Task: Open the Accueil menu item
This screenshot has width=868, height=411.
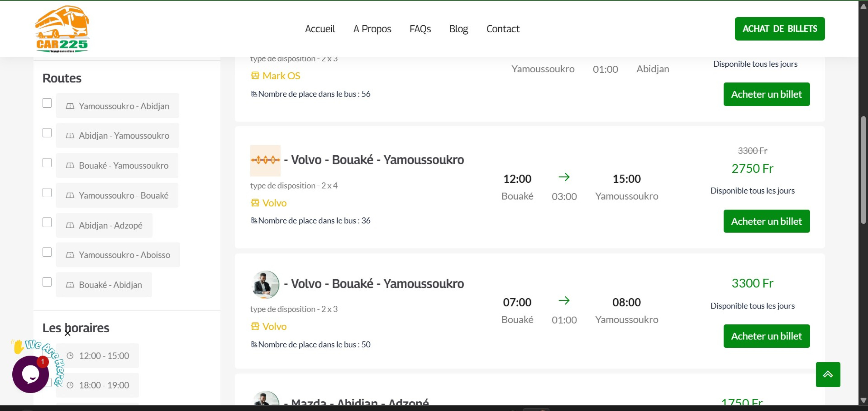Action: pyautogui.click(x=320, y=29)
